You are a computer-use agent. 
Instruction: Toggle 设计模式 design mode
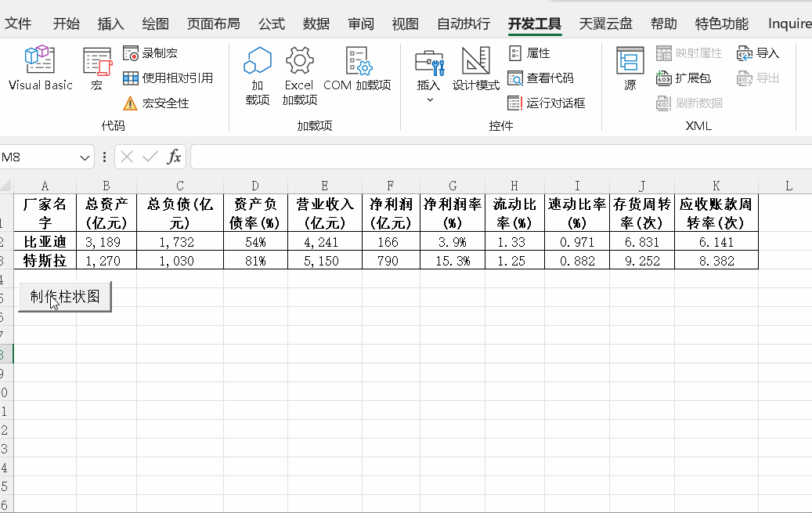[x=475, y=68]
